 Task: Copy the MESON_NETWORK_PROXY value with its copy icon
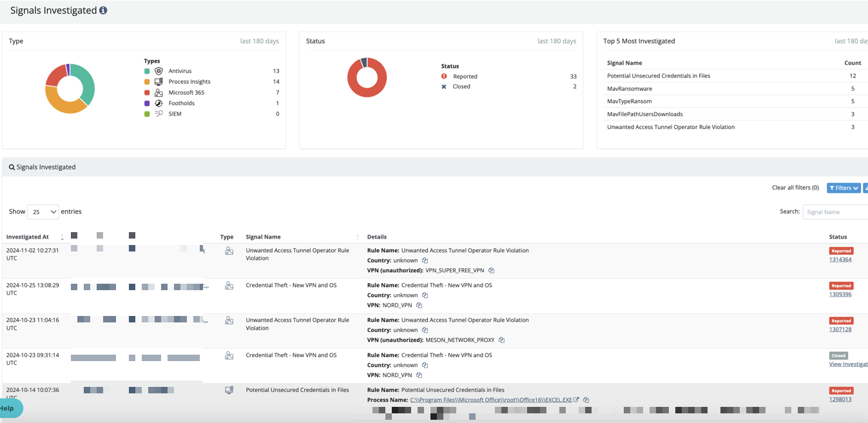pyautogui.click(x=501, y=340)
